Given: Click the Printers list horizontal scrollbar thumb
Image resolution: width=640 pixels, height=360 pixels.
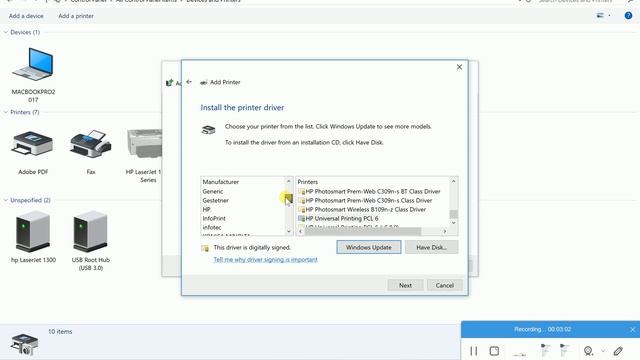Looking at the screenshot, I should 363,231.
